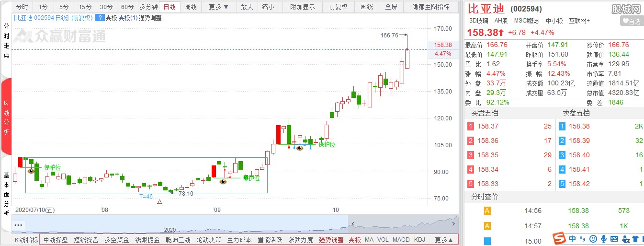Click the red 5 badge in 买盘五档
644x246 pixels.
click(x=470, y=184)
